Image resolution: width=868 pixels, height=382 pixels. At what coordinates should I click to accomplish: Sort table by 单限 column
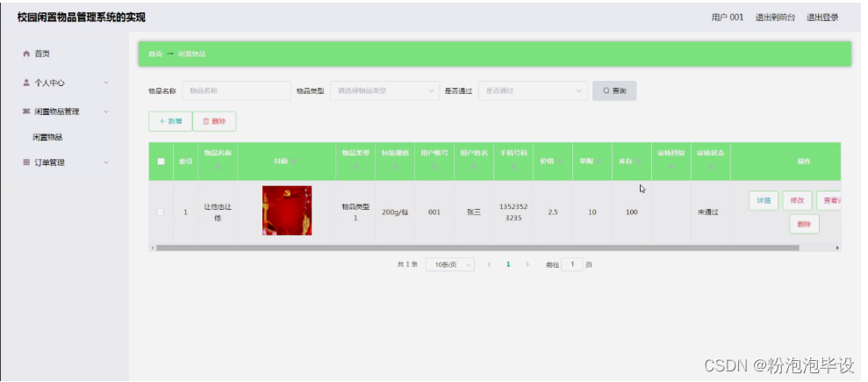tap(599, 161)
